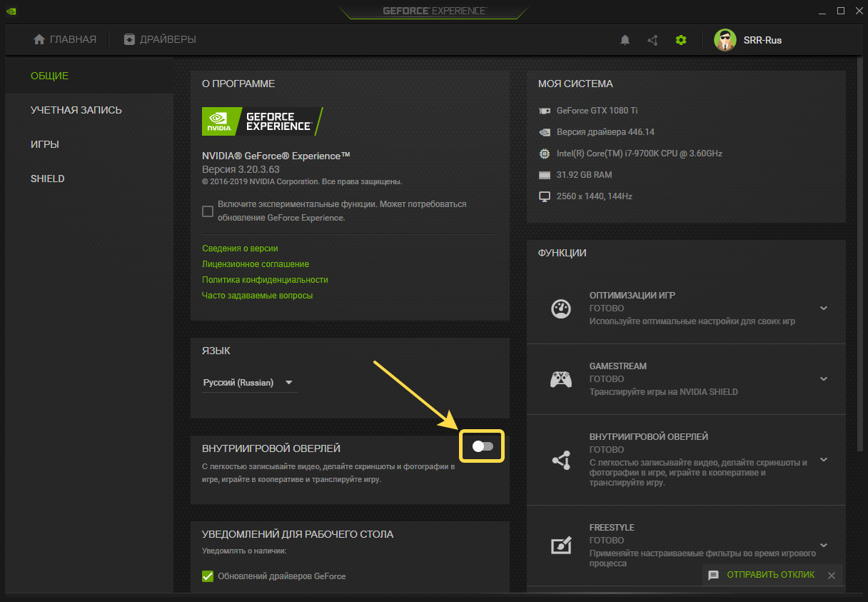
Task: Open the Russian language dropdown
Action: pyautogui.click(x=248, y=383)
